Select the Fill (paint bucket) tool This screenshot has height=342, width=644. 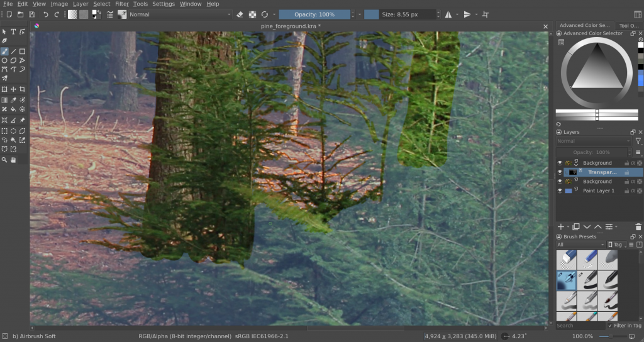click(13, 109)
